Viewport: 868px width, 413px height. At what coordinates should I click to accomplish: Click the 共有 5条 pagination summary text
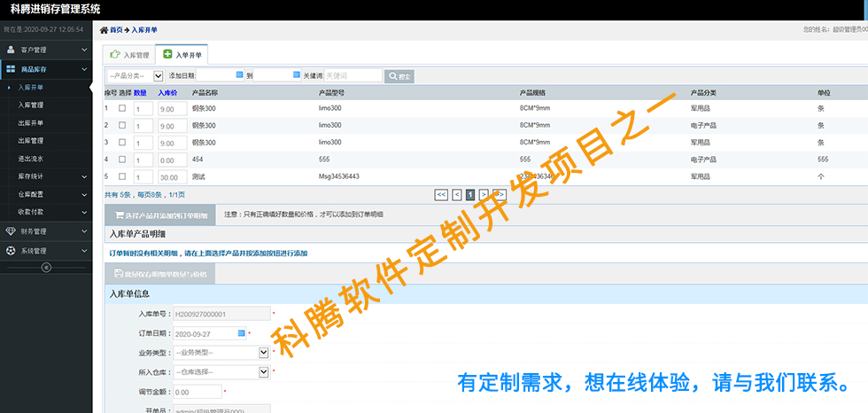pos(144,195)
